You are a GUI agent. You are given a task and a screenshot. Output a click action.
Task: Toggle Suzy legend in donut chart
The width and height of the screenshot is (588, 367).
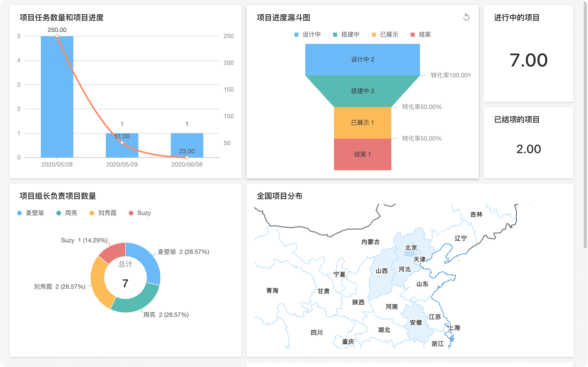pos(140,213)
